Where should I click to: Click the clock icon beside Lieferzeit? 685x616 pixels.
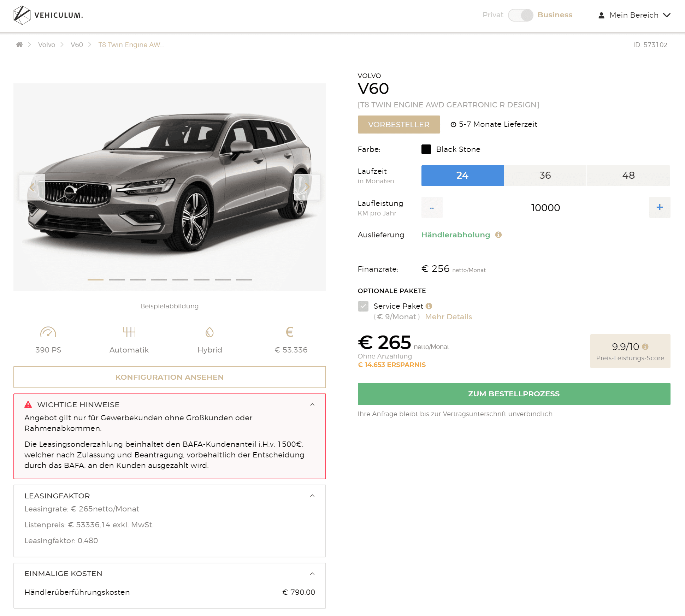click(x=453, y=124)
